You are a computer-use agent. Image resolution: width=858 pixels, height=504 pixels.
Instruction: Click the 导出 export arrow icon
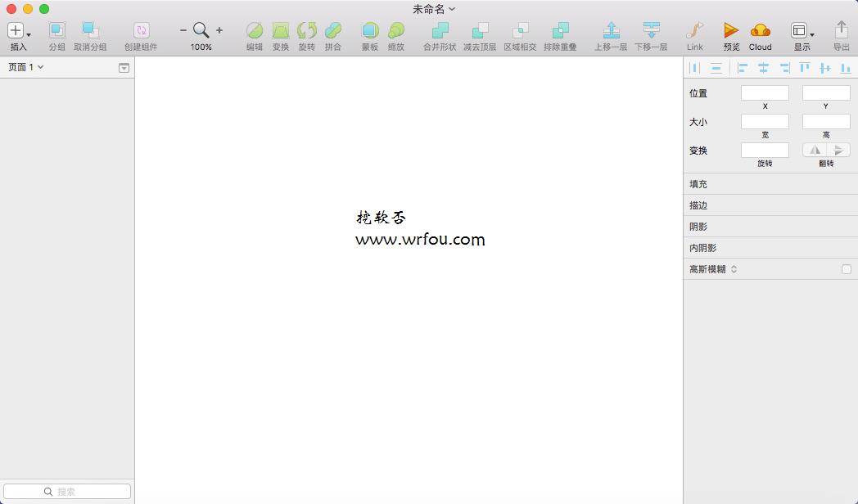tap(841, 29)
